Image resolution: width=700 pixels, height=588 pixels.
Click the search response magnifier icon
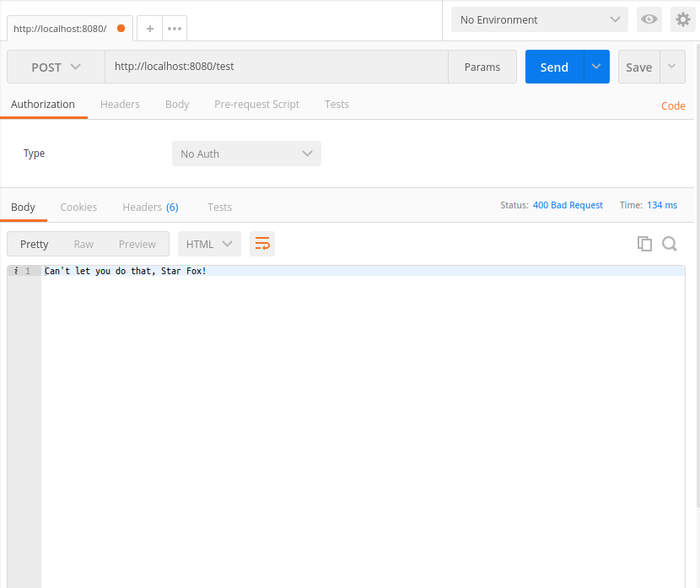click(x=670, y=244)
